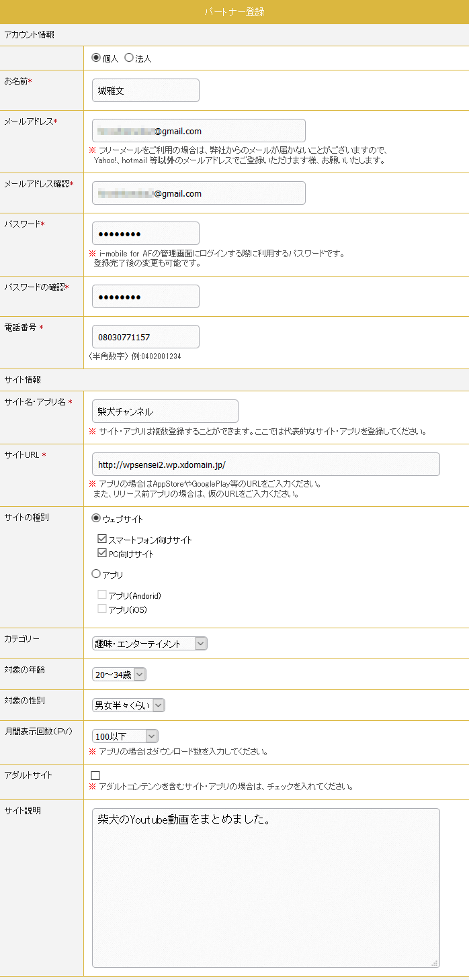The width and height of the screenshot is (469, 980).
Task: Check the アダルトサイト checkbox
Action: [x=95, y=776]
